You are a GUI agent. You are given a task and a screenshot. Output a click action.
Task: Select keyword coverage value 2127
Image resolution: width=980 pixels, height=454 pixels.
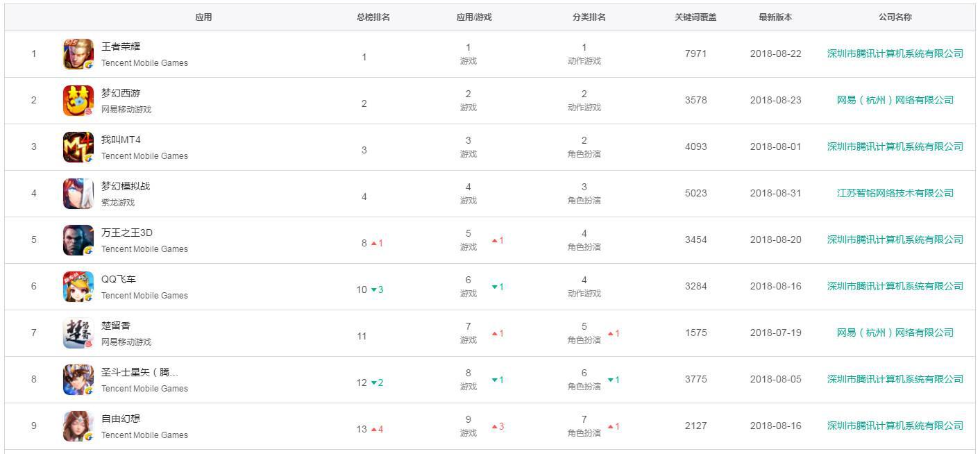695,426
